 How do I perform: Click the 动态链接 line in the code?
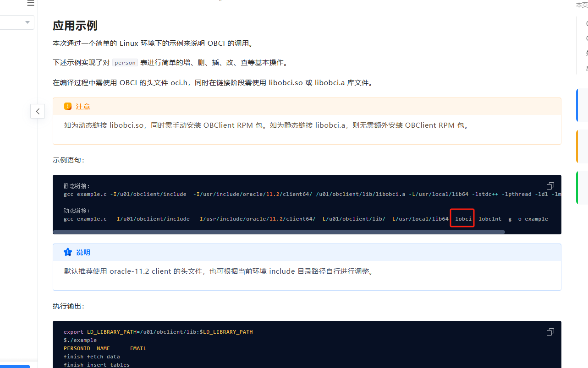coord(77,211)
